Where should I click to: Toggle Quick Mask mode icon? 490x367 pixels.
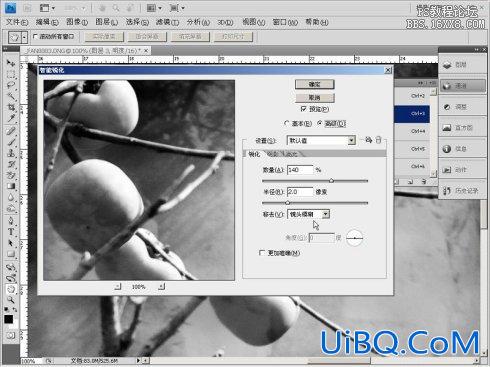[11, 335]
